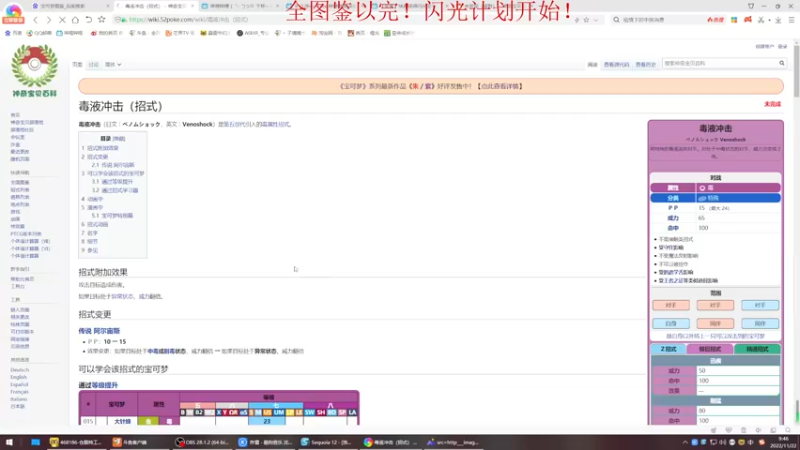800x450 pixels.
Task: Open the blue music player taskbar item
Action: 265,442
